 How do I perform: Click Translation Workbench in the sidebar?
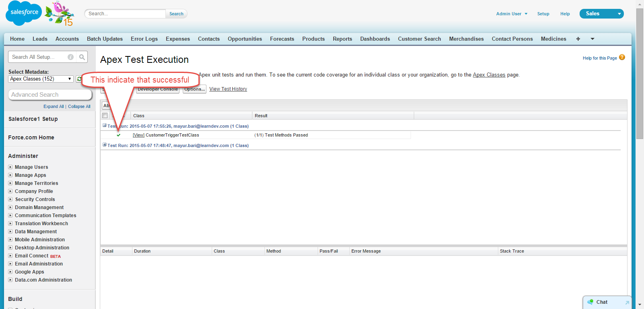[41, 224]
